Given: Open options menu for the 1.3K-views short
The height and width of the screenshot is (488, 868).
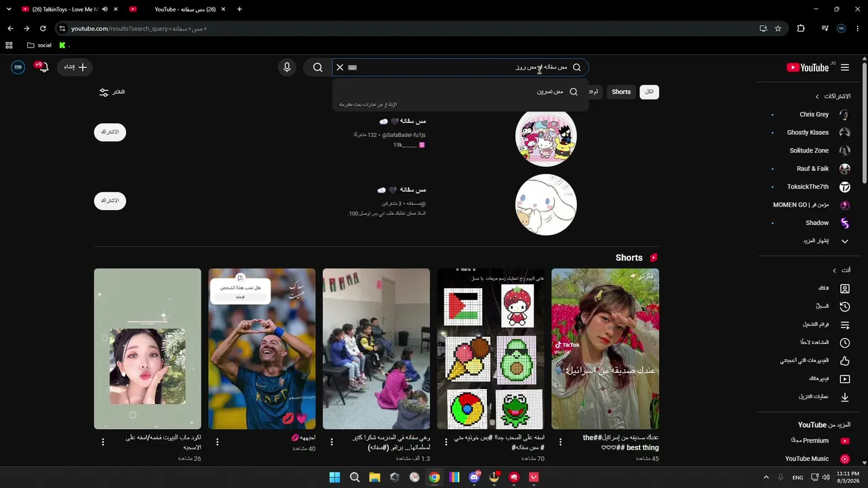Looking at the screenshot, I should pos(332,442).
